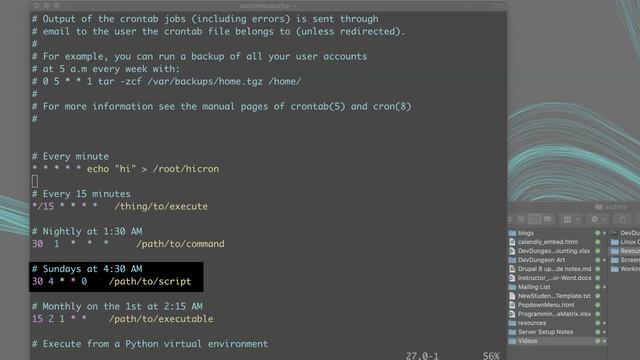The width and height of the screenshot is (640, 360).
Task: Click the 56% scroll position indicator
Action: point(491,356)
